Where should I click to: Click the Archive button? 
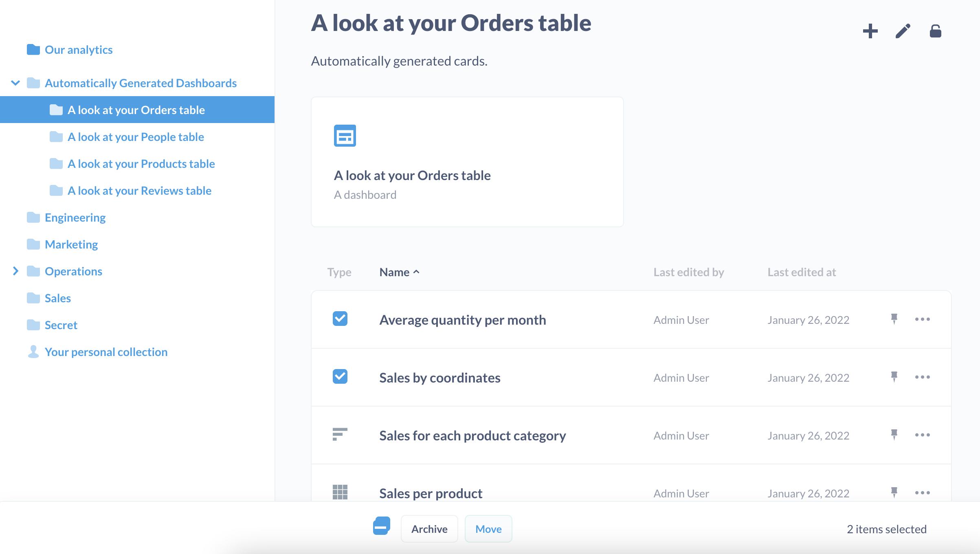click(x=429, y=529)
